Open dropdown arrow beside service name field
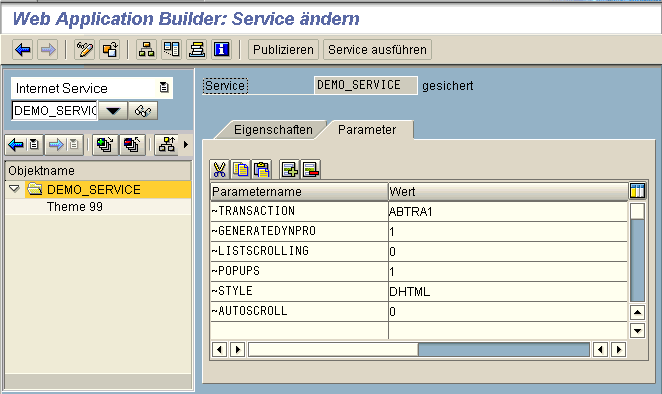The image size is (662, 394). coord(113,111)
